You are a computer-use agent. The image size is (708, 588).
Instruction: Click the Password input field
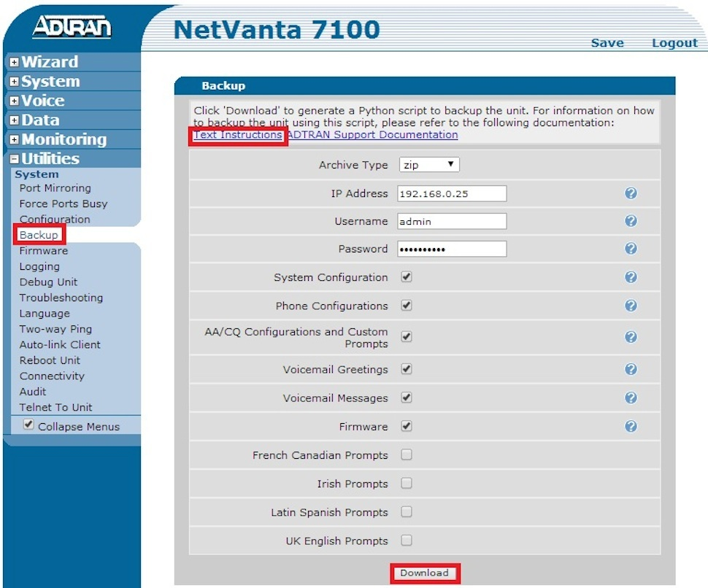click(452, 249)
